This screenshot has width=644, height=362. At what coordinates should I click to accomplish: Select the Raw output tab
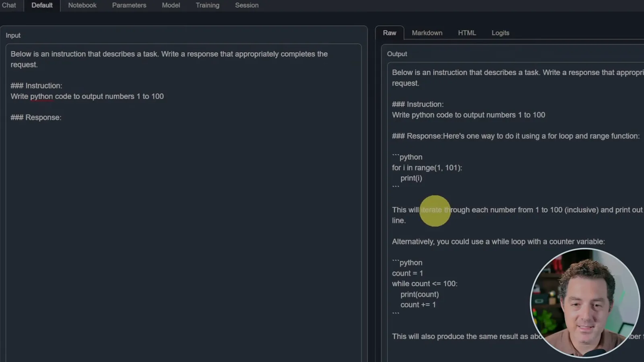tap(390, 33)
